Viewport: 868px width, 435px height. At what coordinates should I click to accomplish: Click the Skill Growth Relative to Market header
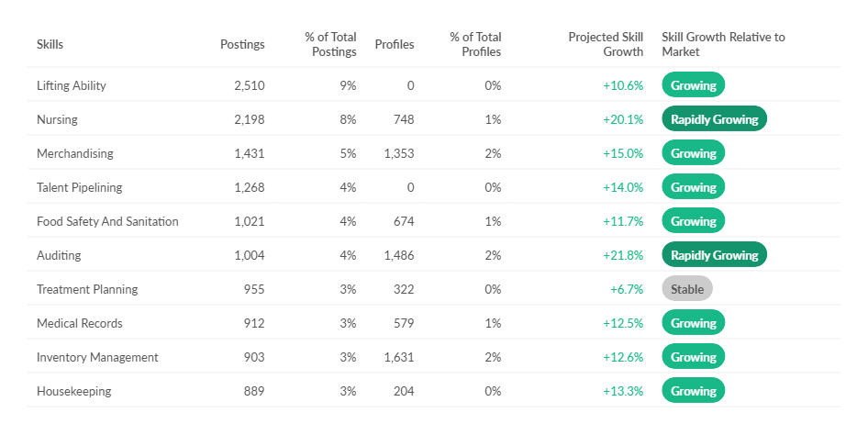pos(723,44)
